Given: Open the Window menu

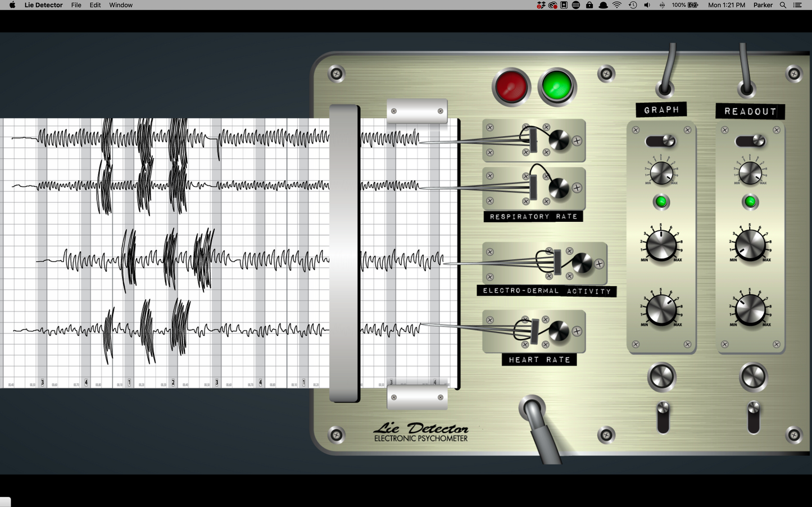Looking at the screenshot, I should (x=120, y=5).
